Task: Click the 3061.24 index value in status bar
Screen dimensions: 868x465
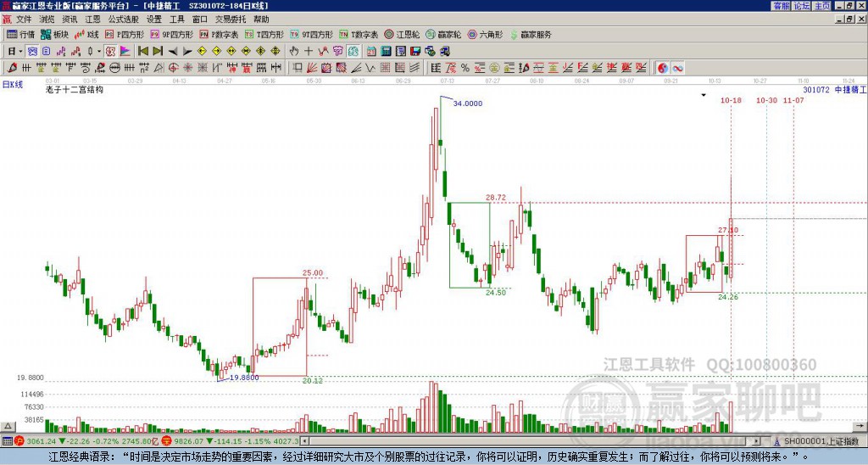Action: (x=41, y=441)
